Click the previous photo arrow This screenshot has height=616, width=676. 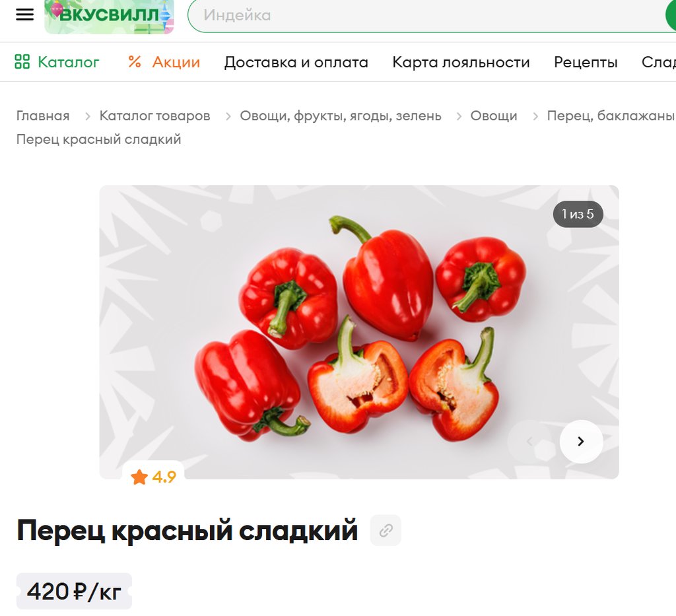click(530, 442)
